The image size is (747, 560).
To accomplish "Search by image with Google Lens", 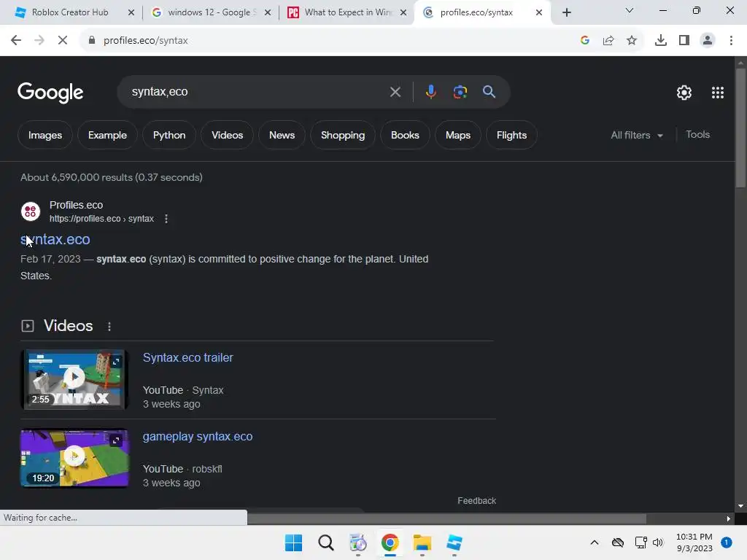I will [x=460, y=91].
